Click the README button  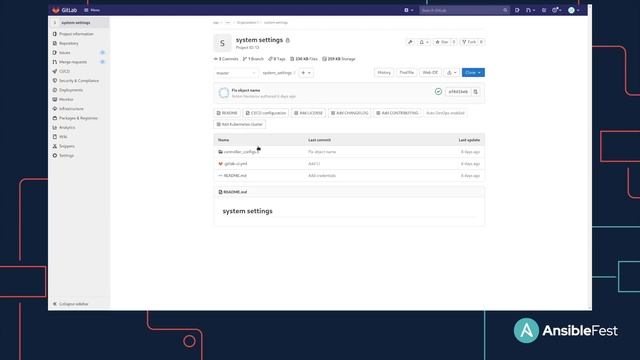pyautogui.click(x=227, y=113)
